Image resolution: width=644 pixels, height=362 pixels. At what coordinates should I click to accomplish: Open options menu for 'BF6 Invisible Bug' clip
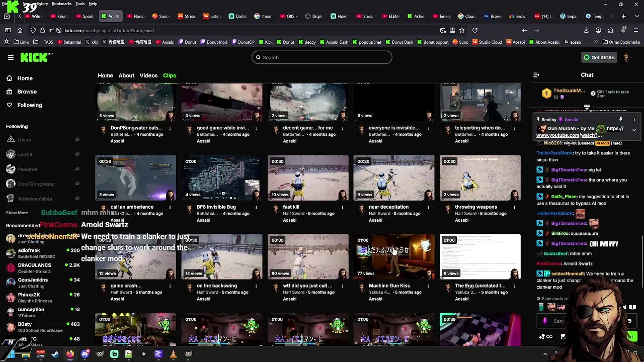256,207
